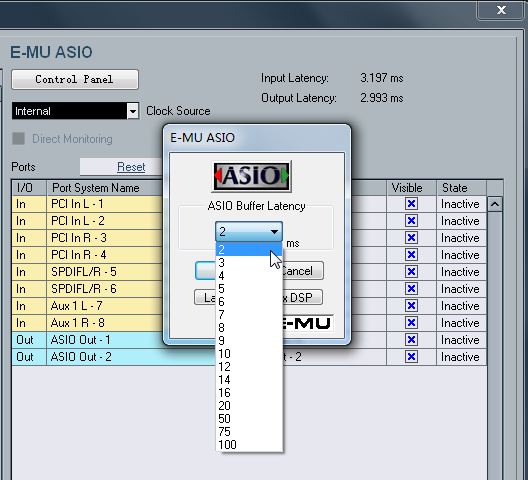Screen dimensions: 528x480
Task: Select 9 ms buffer latency option
Action: 249,340
